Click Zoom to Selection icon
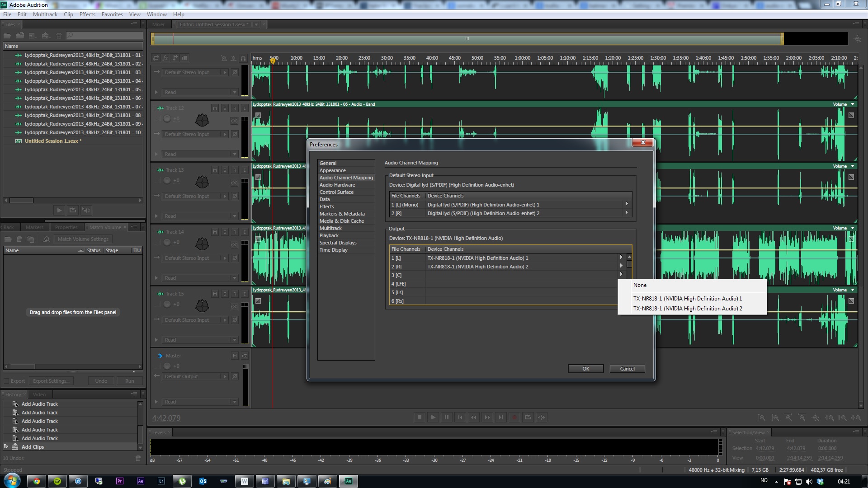This screenshot has height=488, width=868. point(857,418)
